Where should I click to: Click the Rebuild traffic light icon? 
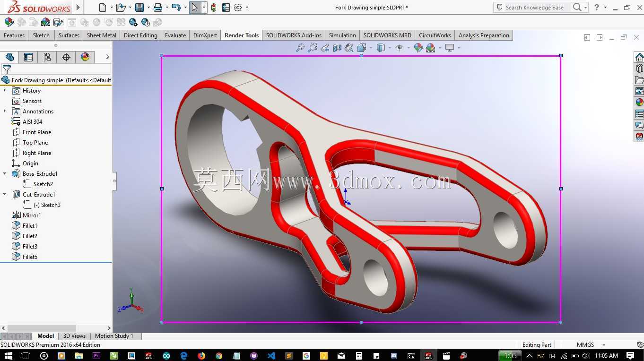tap(214, 7)
